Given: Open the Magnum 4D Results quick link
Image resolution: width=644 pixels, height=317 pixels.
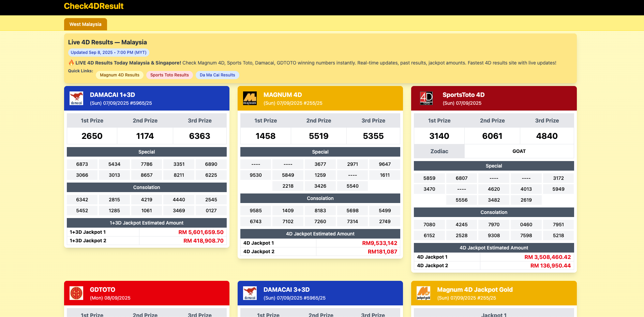Looking at the screenshot, I should click(x=120, y=75).
